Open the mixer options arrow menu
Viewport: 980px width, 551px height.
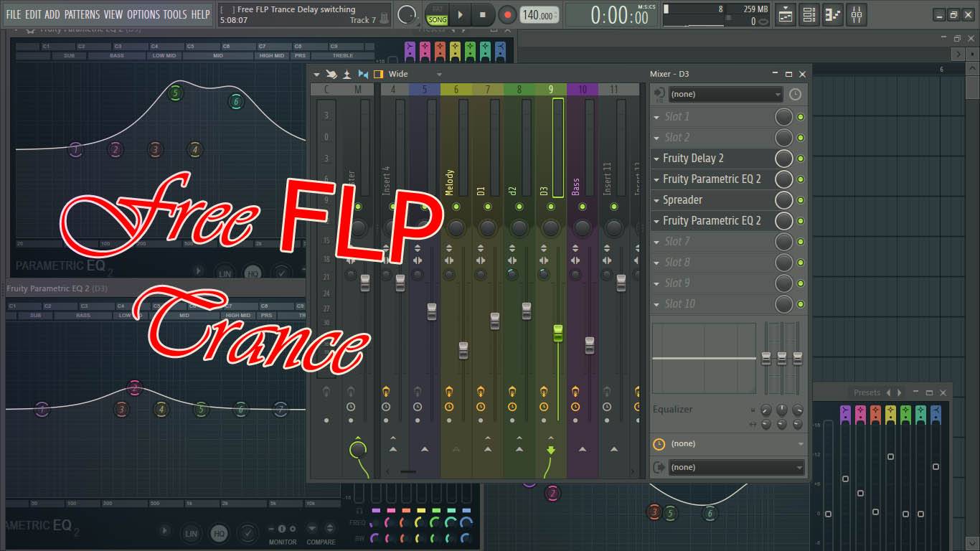[317, 74]
